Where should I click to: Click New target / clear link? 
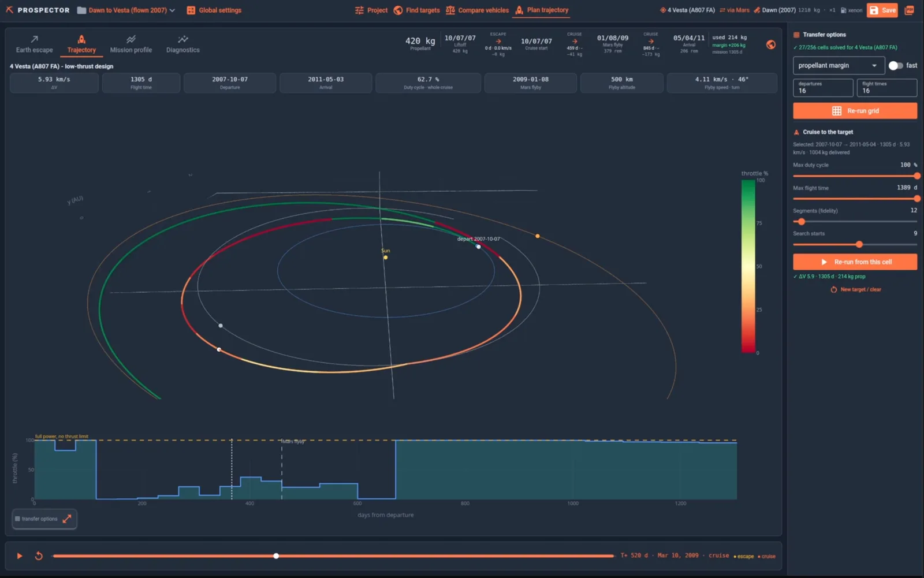tap(856, 289)
